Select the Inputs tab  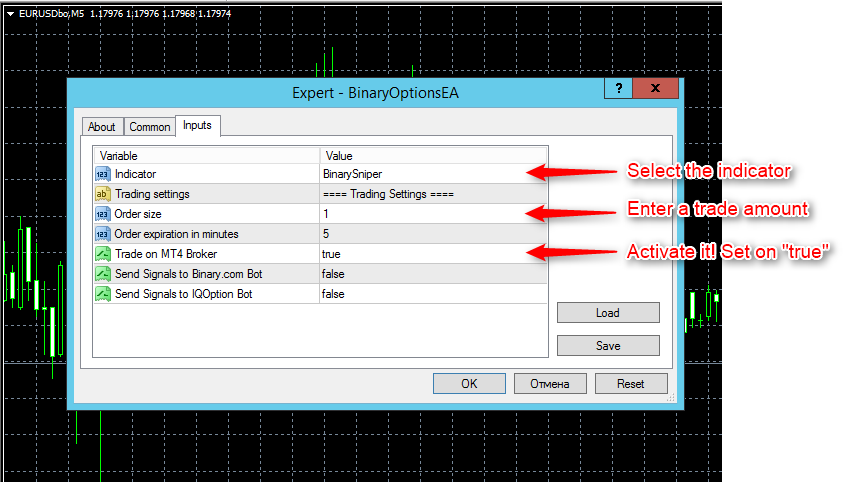pyautogui.click(x=197, y=125)
